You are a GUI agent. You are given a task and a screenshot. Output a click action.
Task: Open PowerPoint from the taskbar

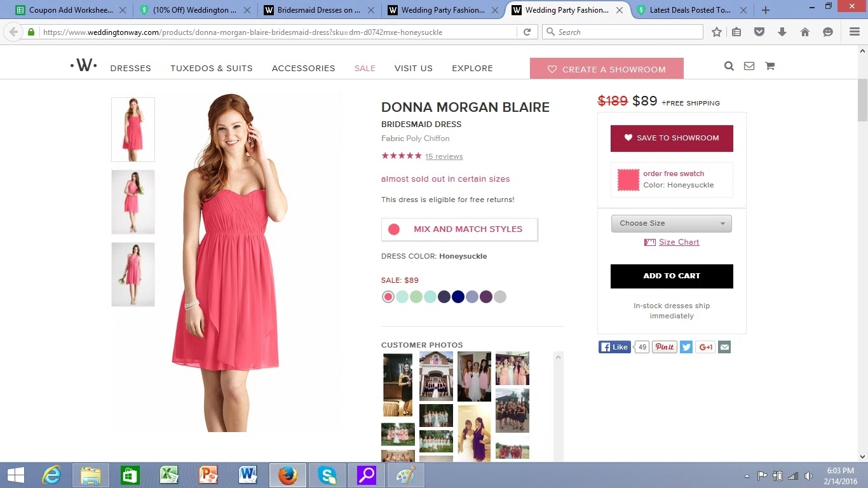[x=208, y=475]
